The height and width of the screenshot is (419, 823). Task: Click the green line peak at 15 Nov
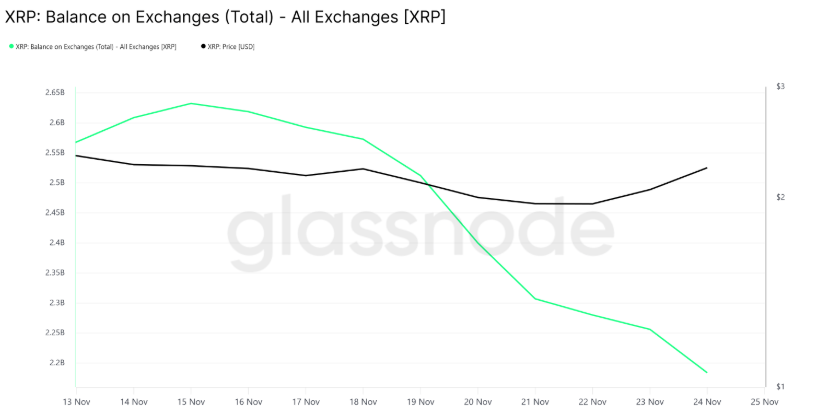click(191, 103)
